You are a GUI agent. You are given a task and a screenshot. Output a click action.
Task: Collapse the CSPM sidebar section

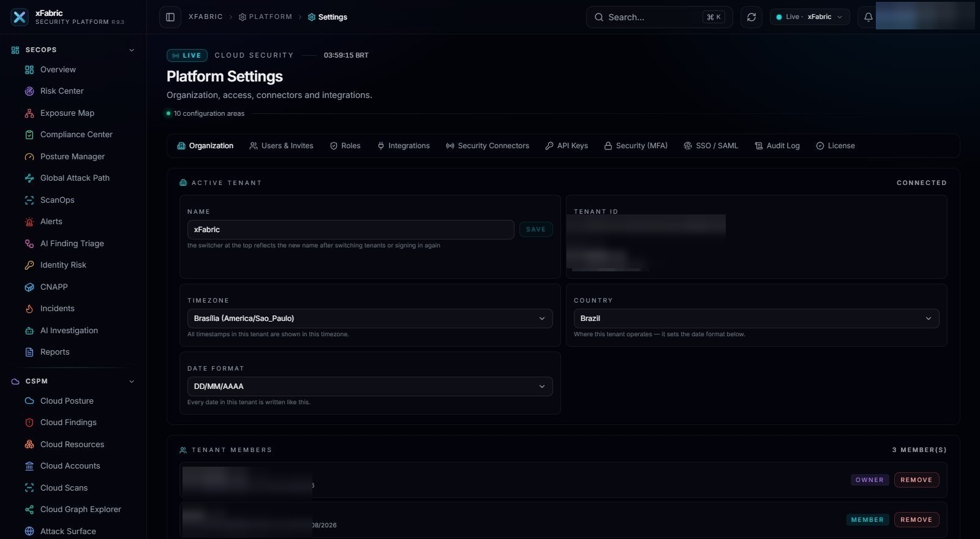click(x=132, y=382)
